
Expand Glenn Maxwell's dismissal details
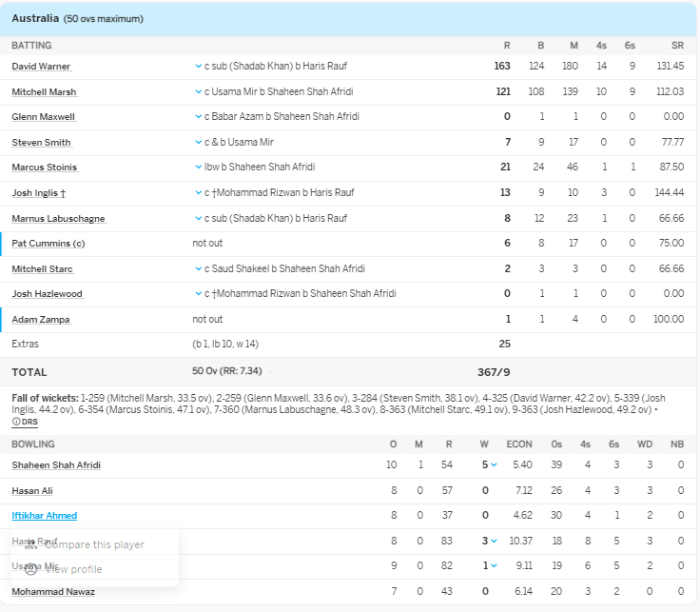coord(198,117)
